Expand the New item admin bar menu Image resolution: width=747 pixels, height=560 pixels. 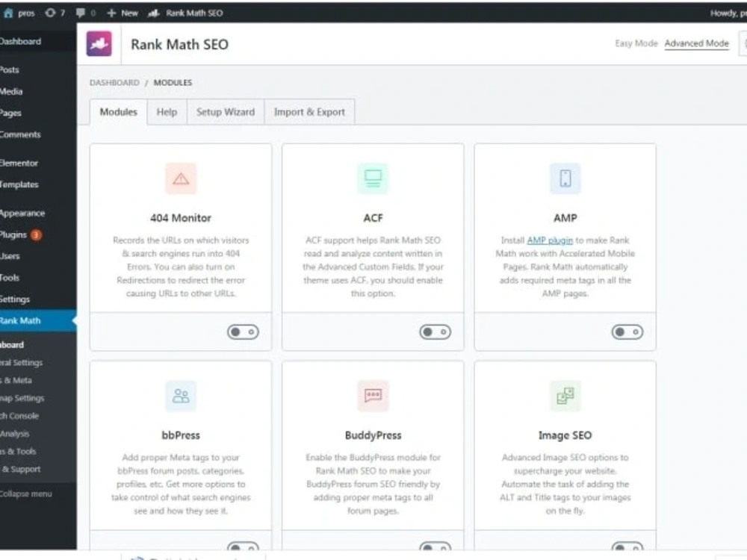(122, 13)
